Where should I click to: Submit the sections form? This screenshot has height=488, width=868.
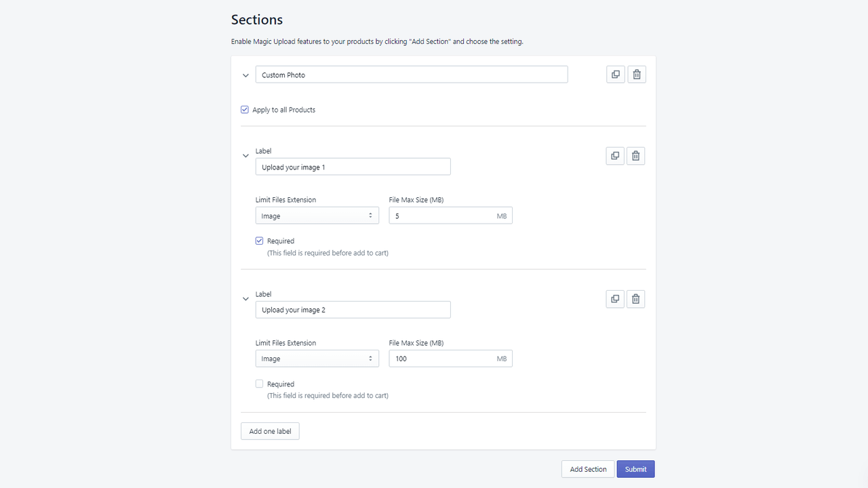tap(635, 469)
